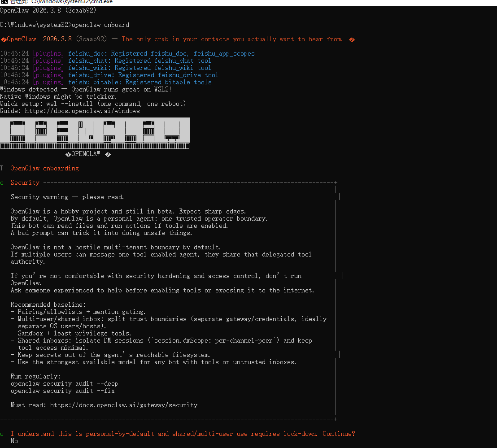Click the crab tagline 'The only crab in your contacts'
This screenshot has height=448, width=497.
pyautogui.click(x=232, y=39)
